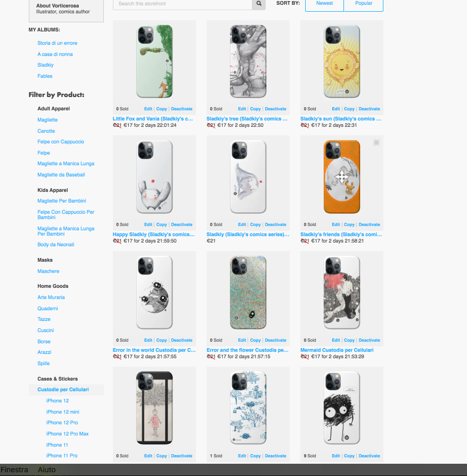Edit the Error in the world product
Screen dimensions: 467x476
click(x=148, y=340)
